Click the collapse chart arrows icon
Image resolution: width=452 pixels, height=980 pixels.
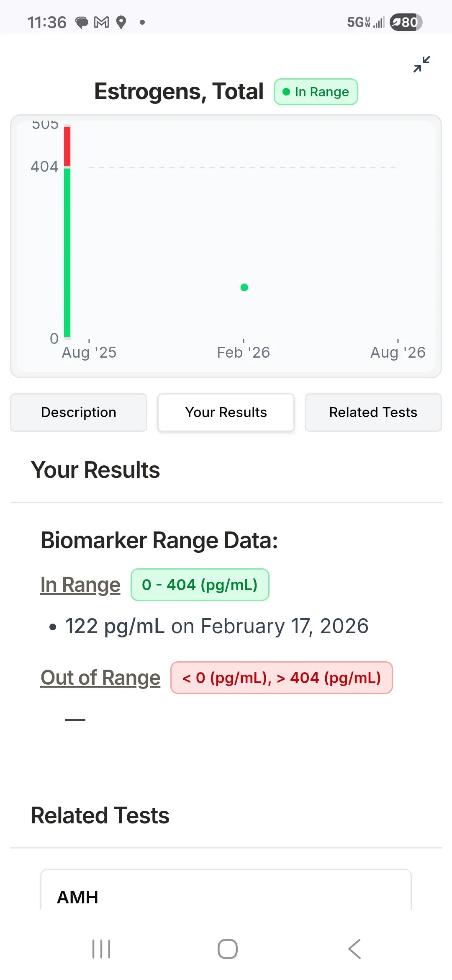click(421, 64)
